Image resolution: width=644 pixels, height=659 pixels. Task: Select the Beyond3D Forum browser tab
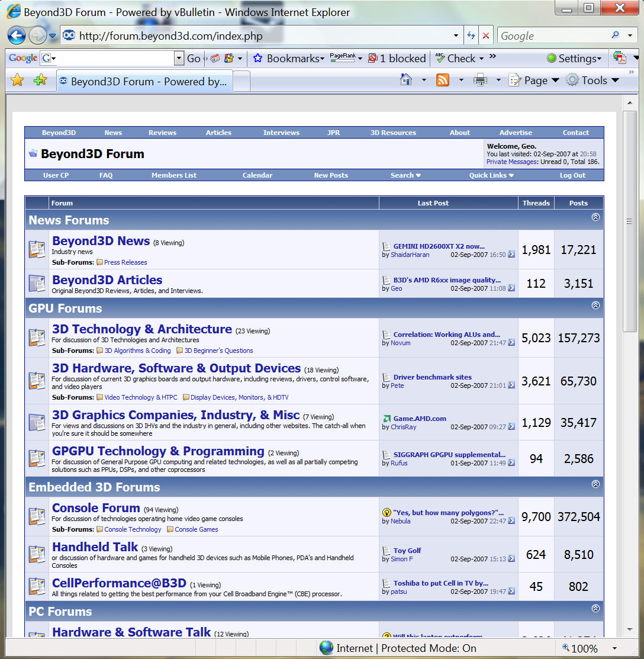(144, 81)
